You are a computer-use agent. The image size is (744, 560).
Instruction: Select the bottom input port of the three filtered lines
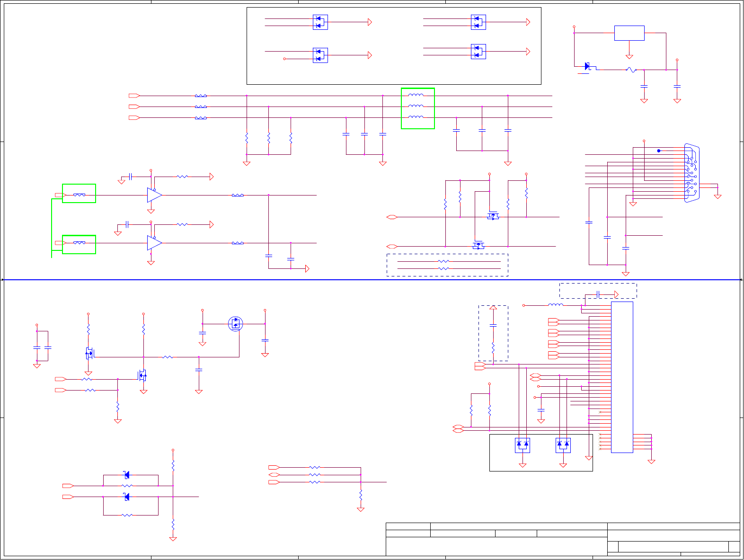(134, 117)
